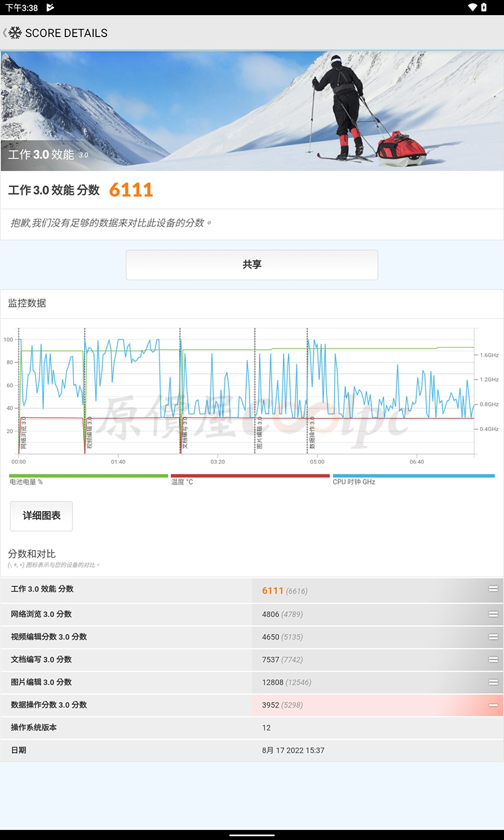Image resolution: width=504 pixels, height=840 pixels.
Task: Tap the back arrow beside SCORE DETAILS
Action: [x=4, y=33]
